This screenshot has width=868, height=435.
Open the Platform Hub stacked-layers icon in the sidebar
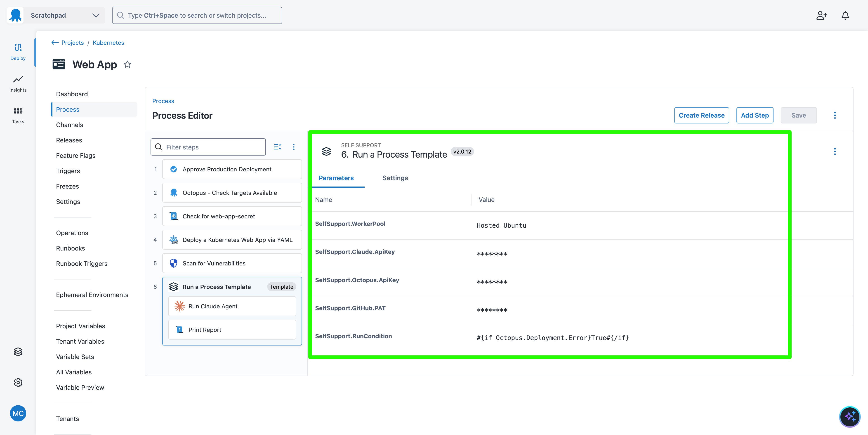[x=18, y=352]
